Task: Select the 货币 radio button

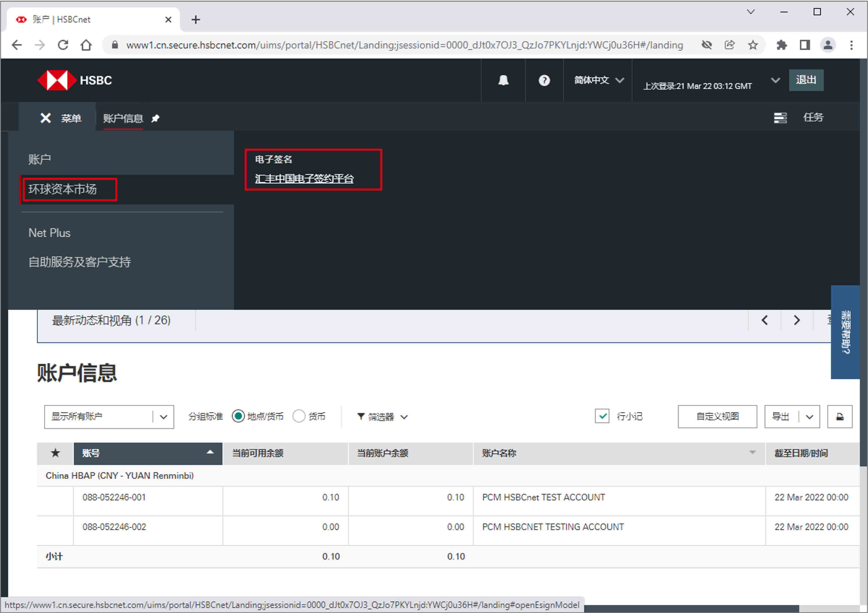Action: [299, 416]
